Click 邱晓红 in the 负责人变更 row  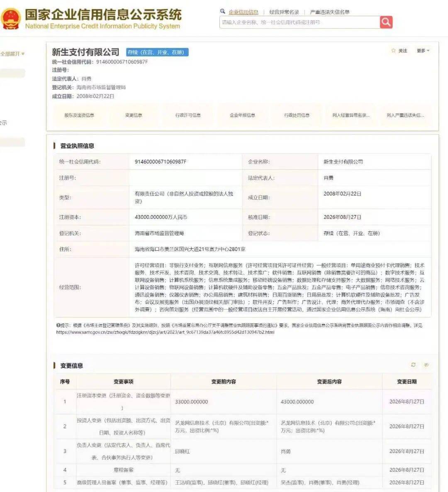click(183, 451)
